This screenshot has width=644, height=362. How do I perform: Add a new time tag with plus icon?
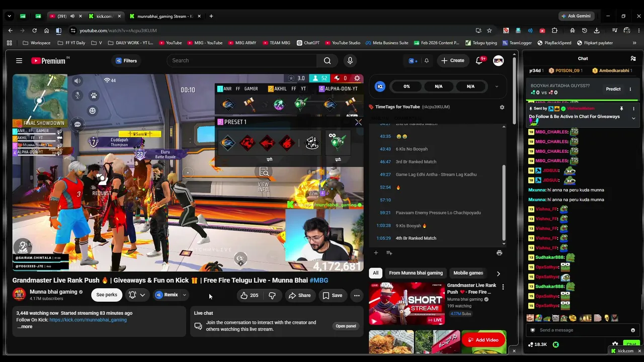pyautogui.click(x=376, y=253)
